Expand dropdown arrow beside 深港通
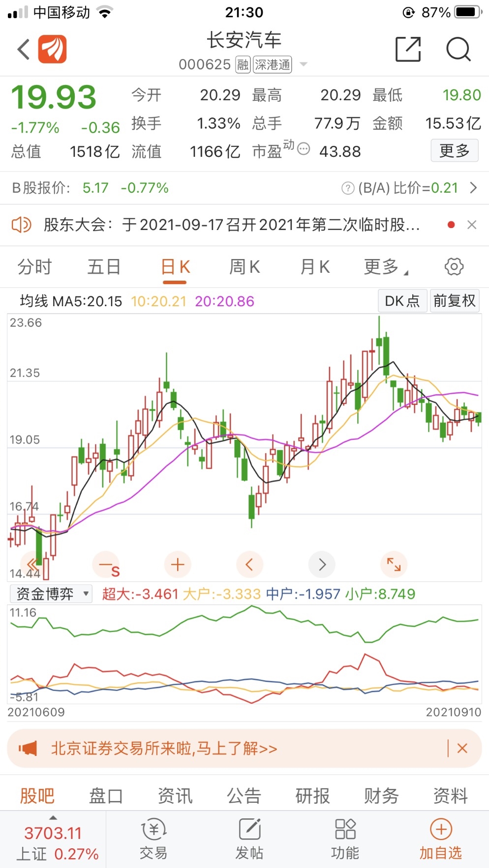The width and height of the screenshot is (489, 868). [304, 64]
